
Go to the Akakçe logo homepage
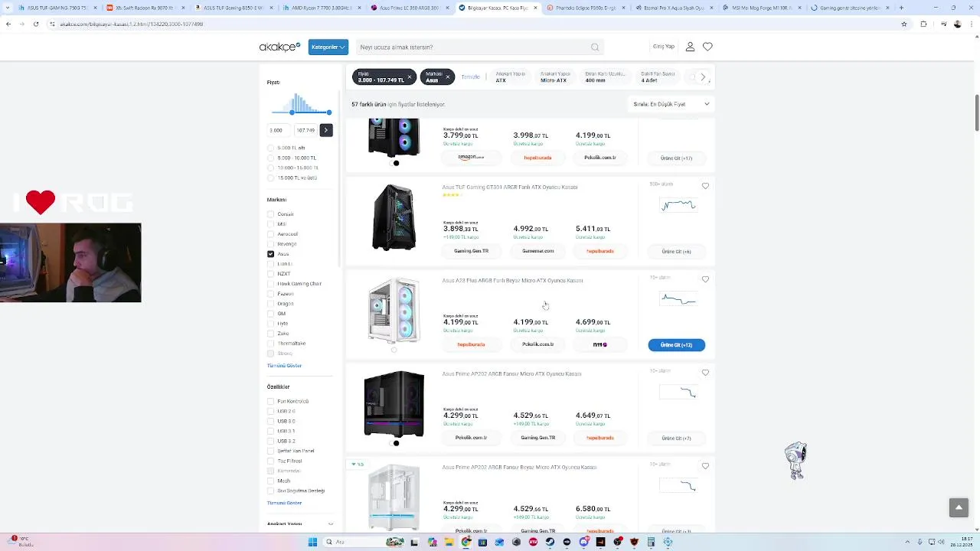[x=279, y=47]
